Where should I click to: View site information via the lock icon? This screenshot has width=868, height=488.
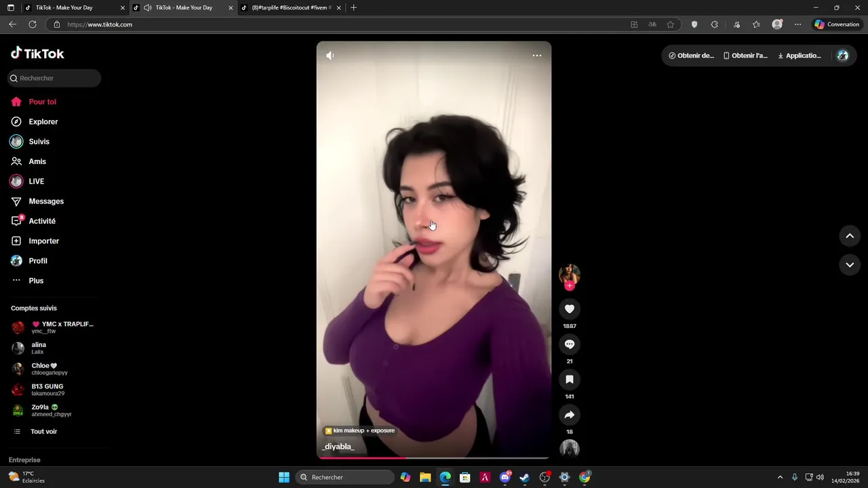[x=57, y=24]
